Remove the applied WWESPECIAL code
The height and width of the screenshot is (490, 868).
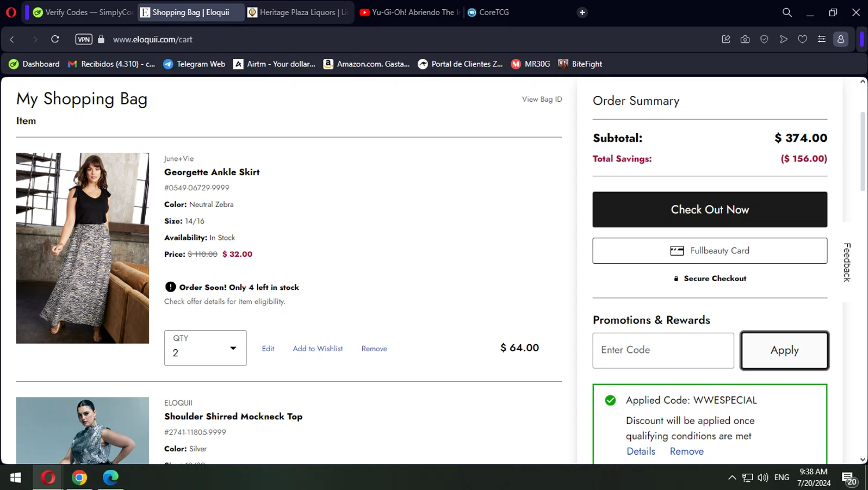687,451
